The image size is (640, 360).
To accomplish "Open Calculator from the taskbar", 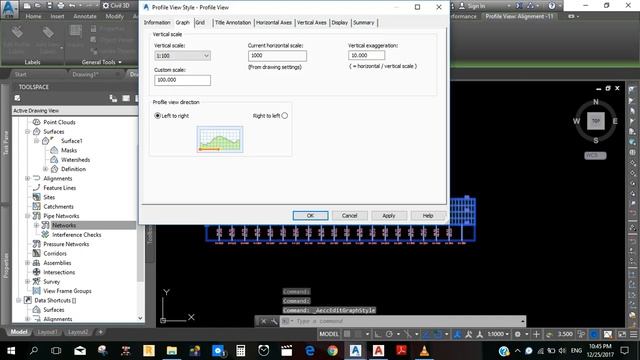I will (240, 351).
